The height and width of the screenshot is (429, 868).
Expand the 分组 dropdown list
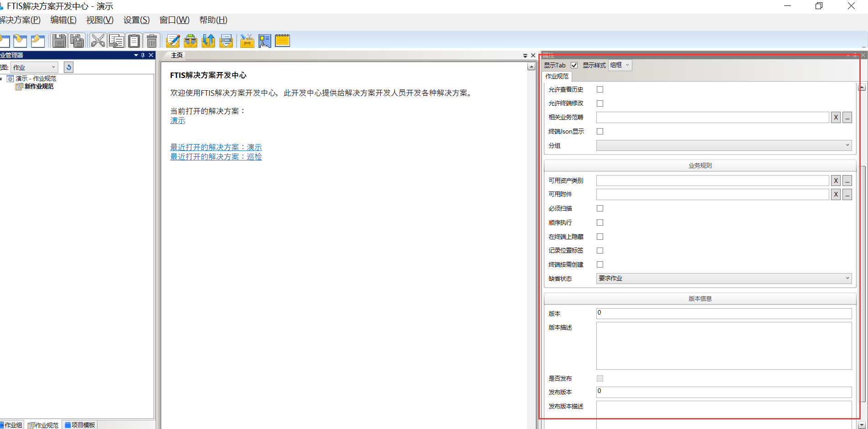pyautogui.click(x=723, y=145)
